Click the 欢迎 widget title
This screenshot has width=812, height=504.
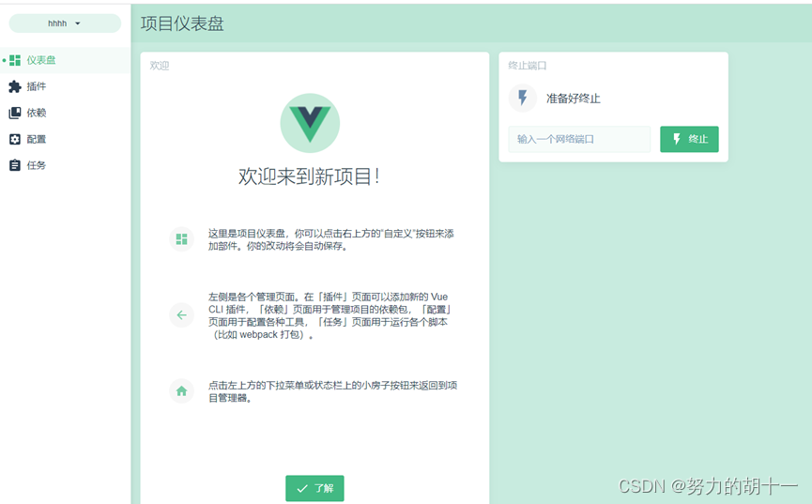coord(160,66)
